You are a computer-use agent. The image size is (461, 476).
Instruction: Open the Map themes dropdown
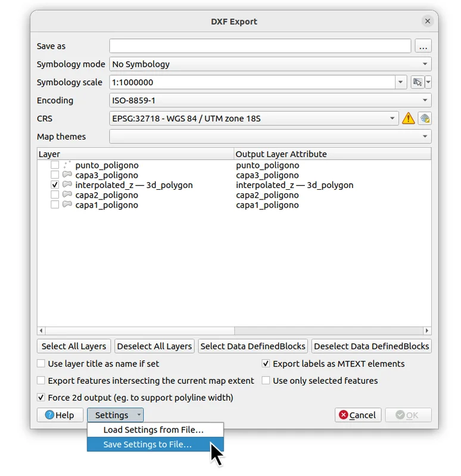coord(270,137)
